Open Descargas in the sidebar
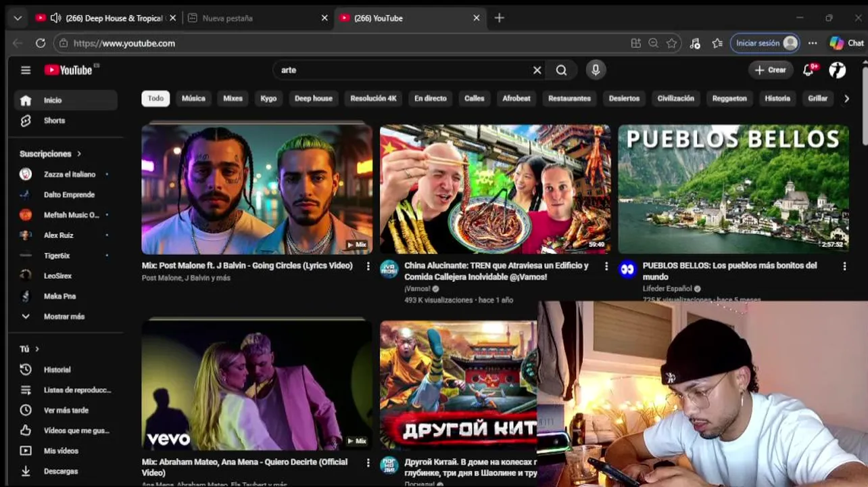The image size is (868, 487). [66, 471]
